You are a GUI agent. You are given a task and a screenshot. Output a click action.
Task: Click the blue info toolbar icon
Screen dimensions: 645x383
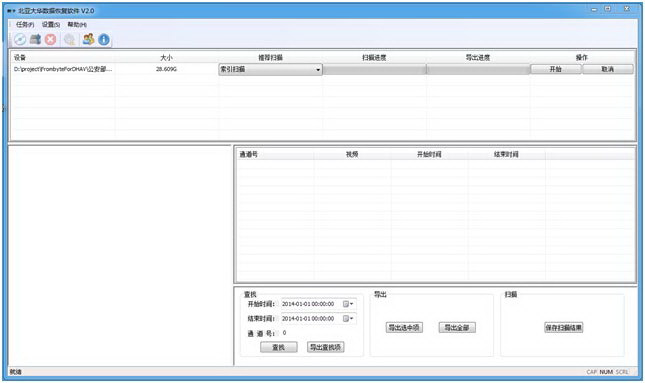click(x=104, y=39)
